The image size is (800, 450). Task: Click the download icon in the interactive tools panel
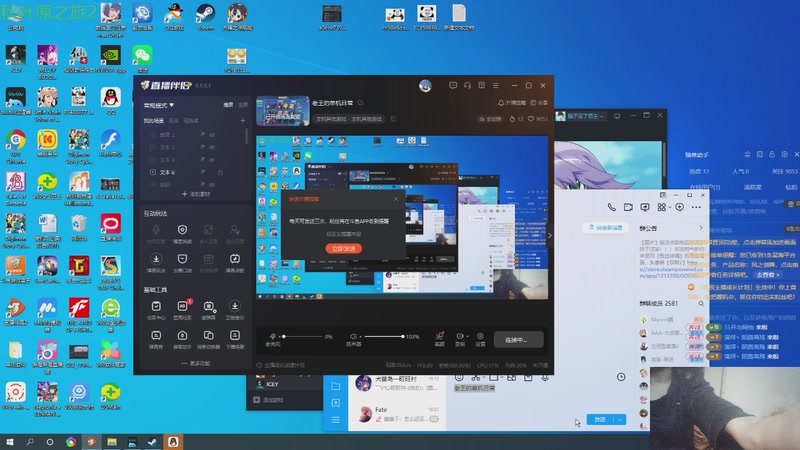pyautogui.click(x=156, y=259)
